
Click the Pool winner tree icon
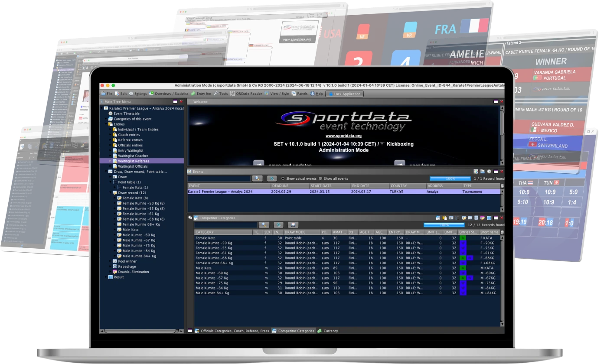(115, 261)
